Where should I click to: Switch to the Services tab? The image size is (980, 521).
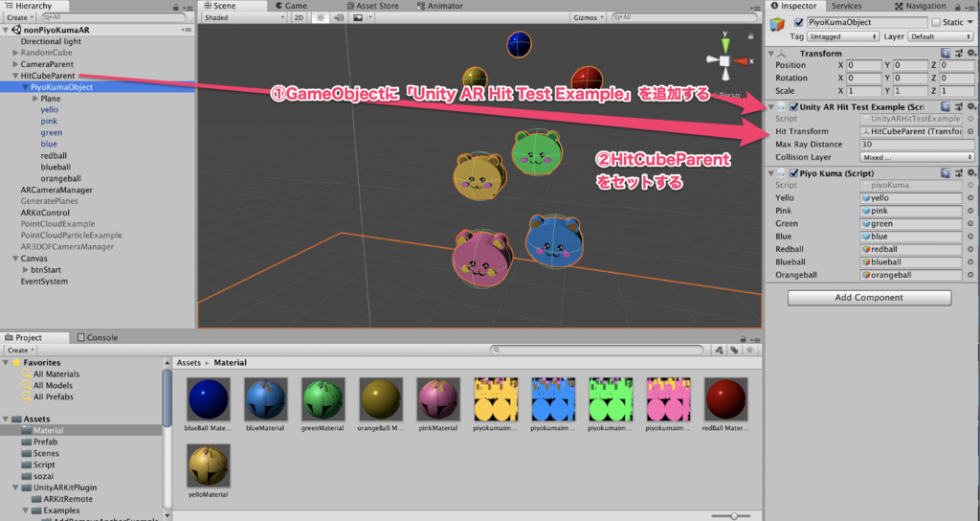click(x=846, y=6)
